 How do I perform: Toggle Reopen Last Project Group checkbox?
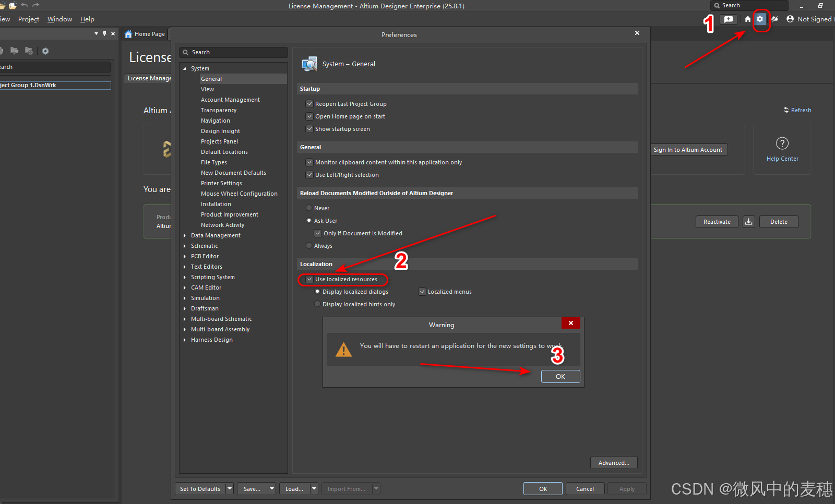(309, 104)
